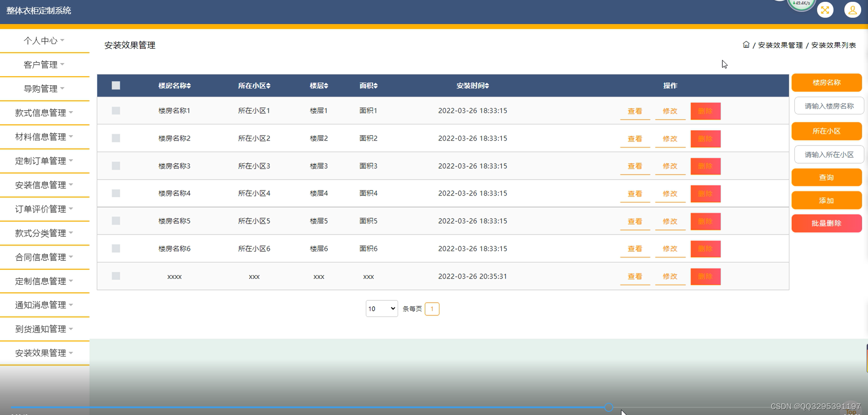Open the rows-per-page dropdown showing 10
Viewport: 868px width, 415px height.
[x=382, y=308]
